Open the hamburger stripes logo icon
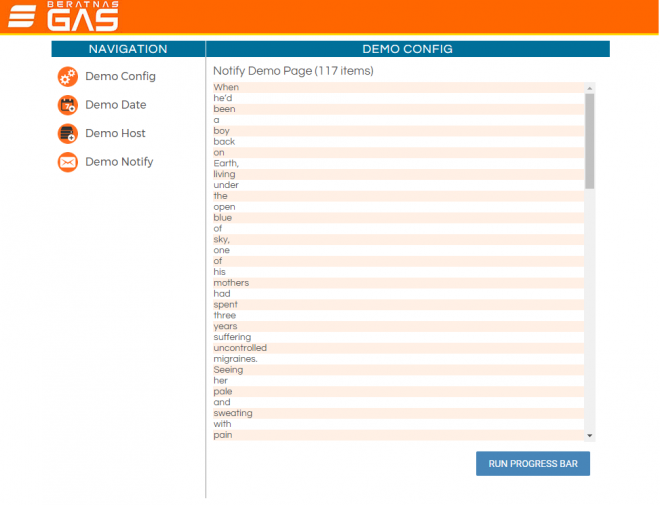Screen dimensions: 660x505 pyautogui.click(x=22, y=16)
